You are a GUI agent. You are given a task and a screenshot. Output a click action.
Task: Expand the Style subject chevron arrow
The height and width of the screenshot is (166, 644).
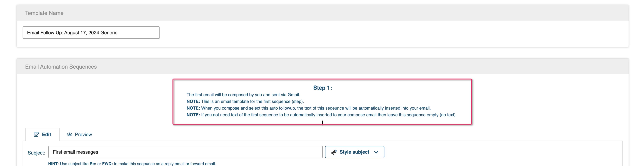[376, 152]
